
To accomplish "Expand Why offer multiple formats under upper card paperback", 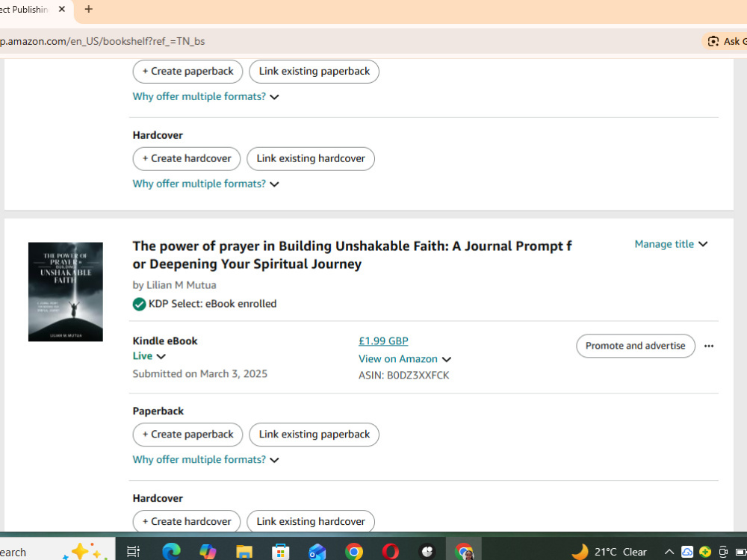I will 206,96.
